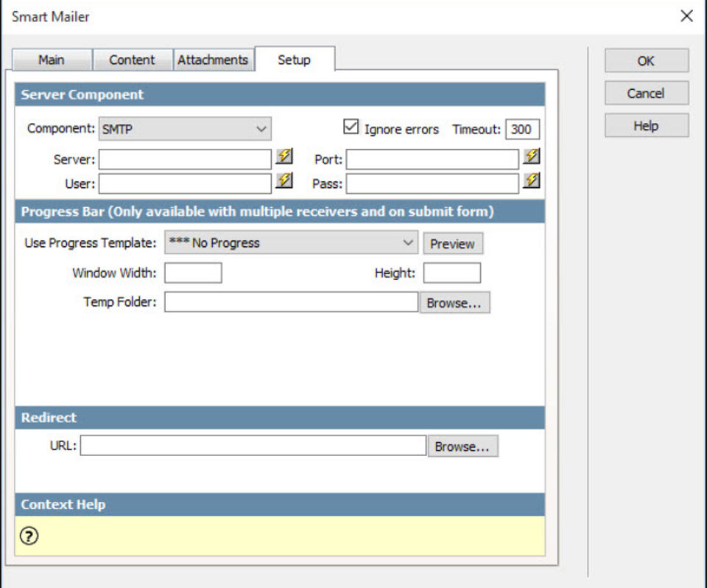Browse for the Redirect URL
The image size is (707, 588).
[462, 447]
